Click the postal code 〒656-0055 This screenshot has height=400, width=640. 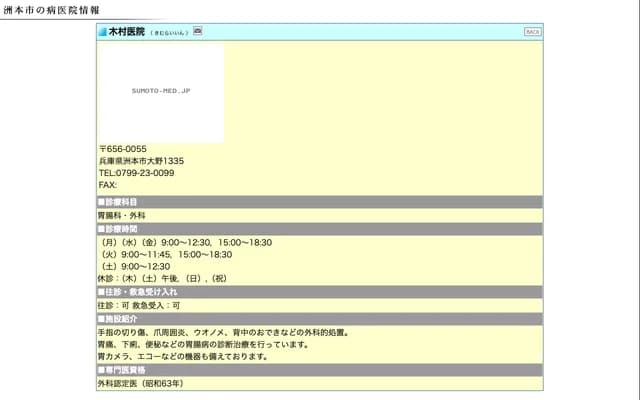123,149
